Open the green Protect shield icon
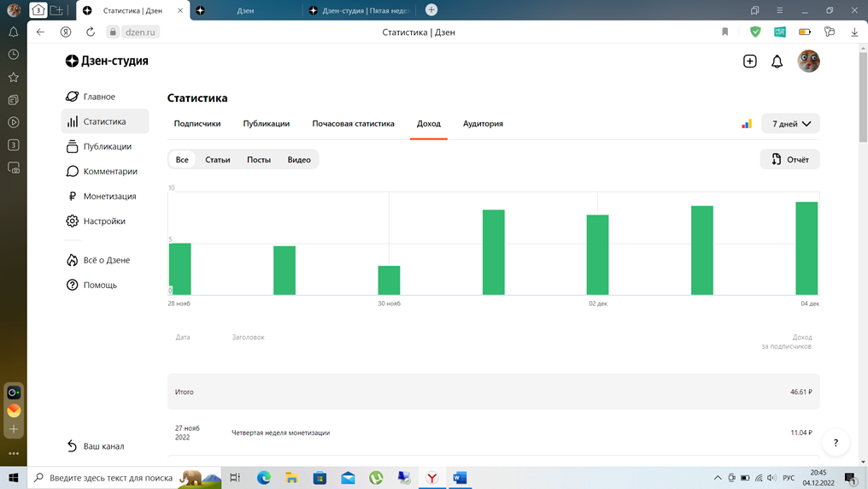This screenshot has height=489, width=868. click(x=755, y=32)
